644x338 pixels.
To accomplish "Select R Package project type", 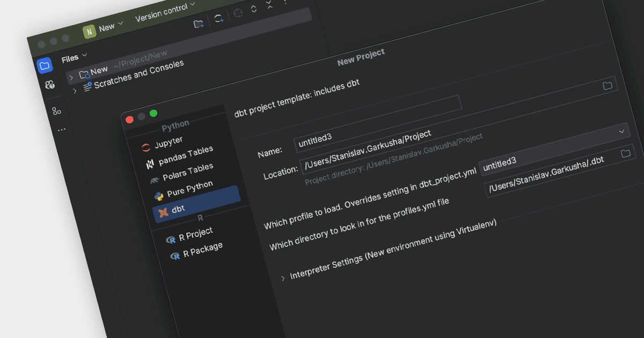I will 203,250.
